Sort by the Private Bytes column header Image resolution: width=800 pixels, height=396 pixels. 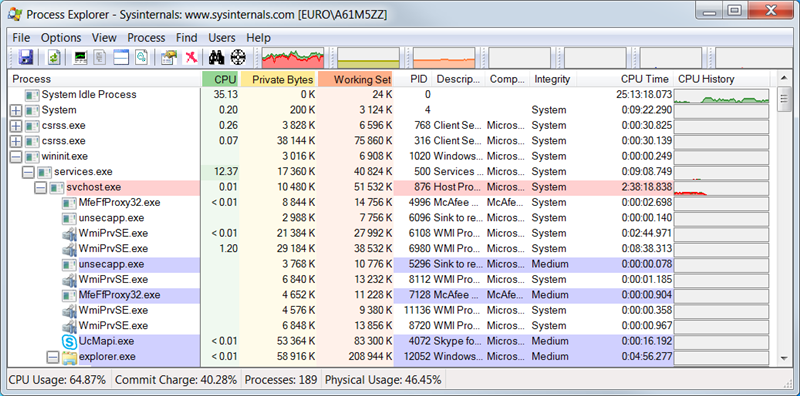click(279, 79)
